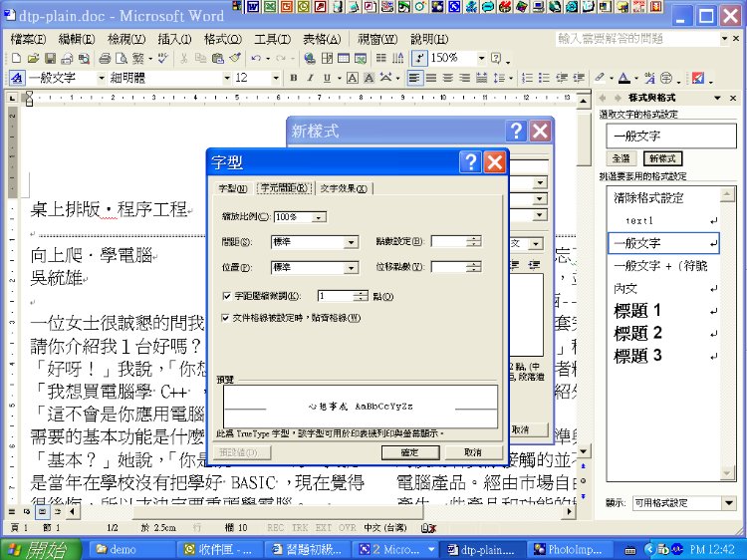Viewport: 747px width, 560px height.
Task: Expand the font size dropdown
Action: [275, 78]
